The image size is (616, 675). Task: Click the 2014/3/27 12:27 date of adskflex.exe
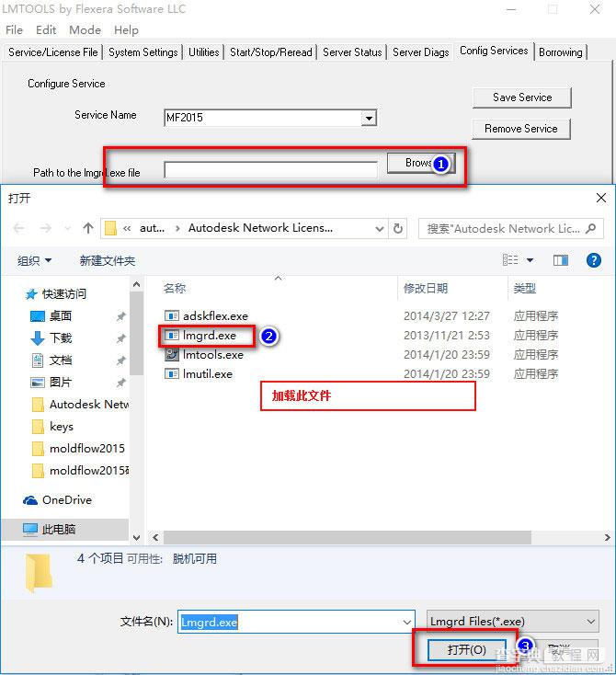447,316
